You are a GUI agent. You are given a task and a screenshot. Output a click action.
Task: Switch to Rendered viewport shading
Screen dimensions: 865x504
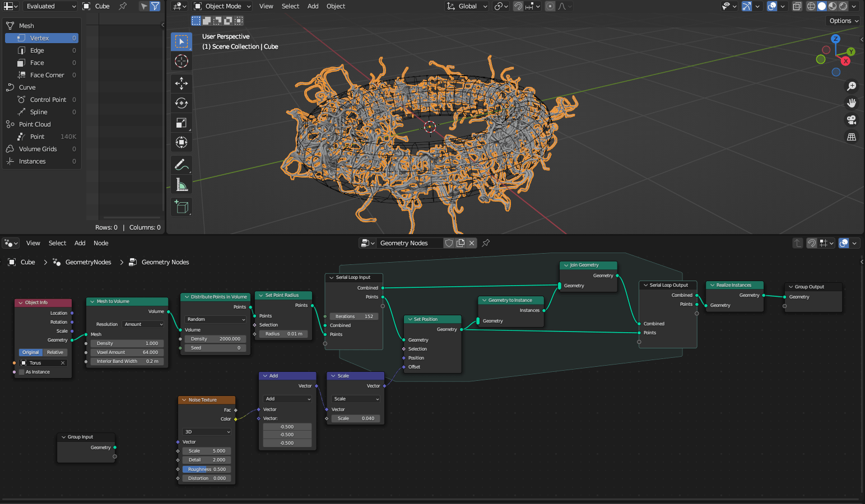[x=843, y=6]
